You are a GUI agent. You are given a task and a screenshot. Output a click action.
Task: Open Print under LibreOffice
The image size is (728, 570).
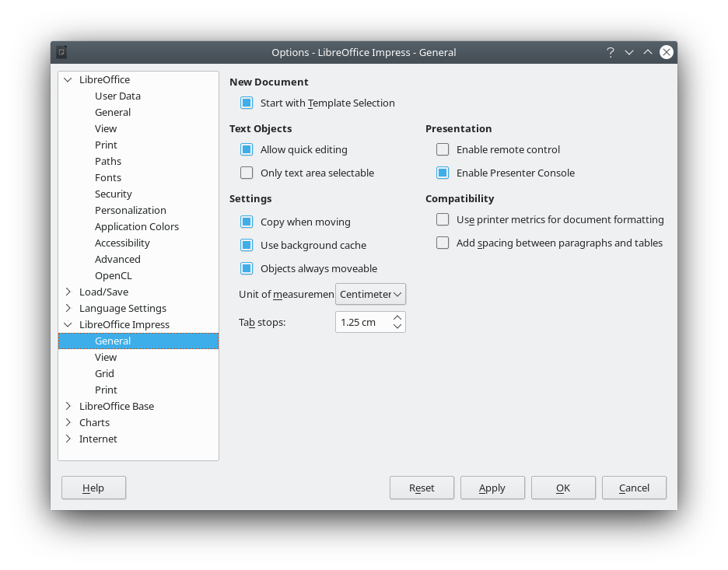tap(106, 145)
